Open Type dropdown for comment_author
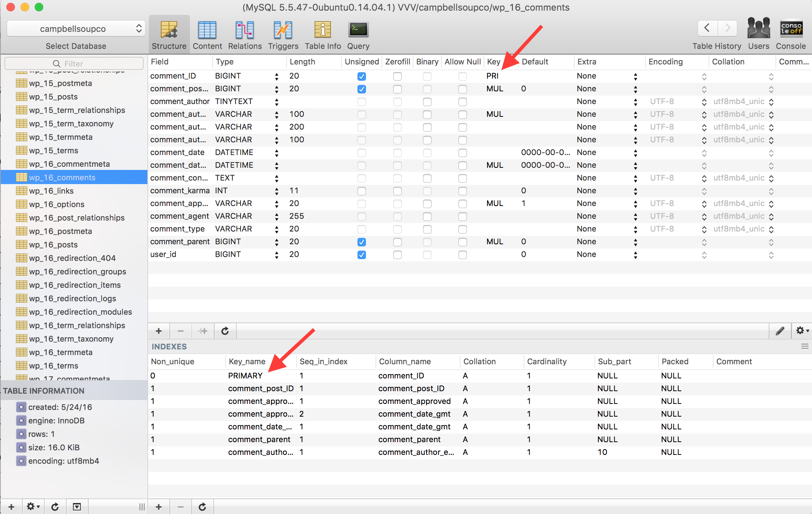Screen dimensions: 812x514 276,102
